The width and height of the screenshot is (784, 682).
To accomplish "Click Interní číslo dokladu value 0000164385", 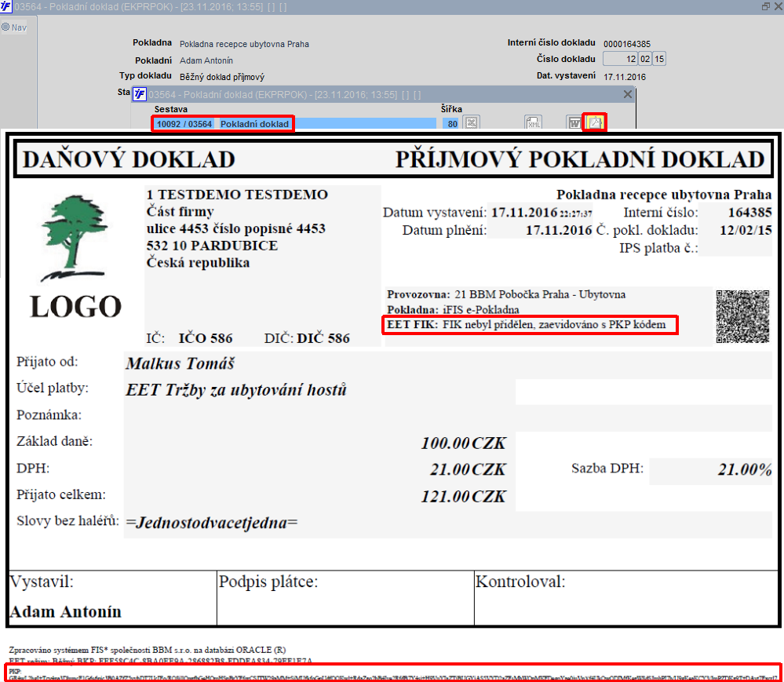I will pyautogui.click(x=626, y=44).
